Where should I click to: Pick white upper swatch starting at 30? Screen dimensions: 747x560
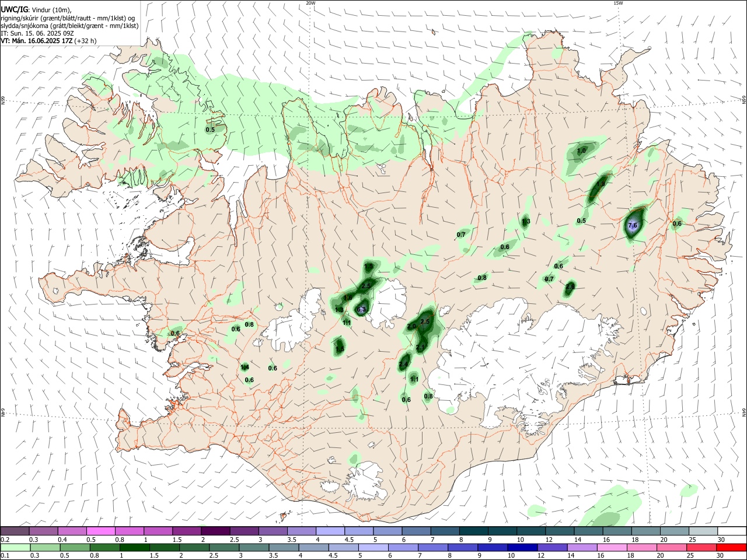(732, 531)
